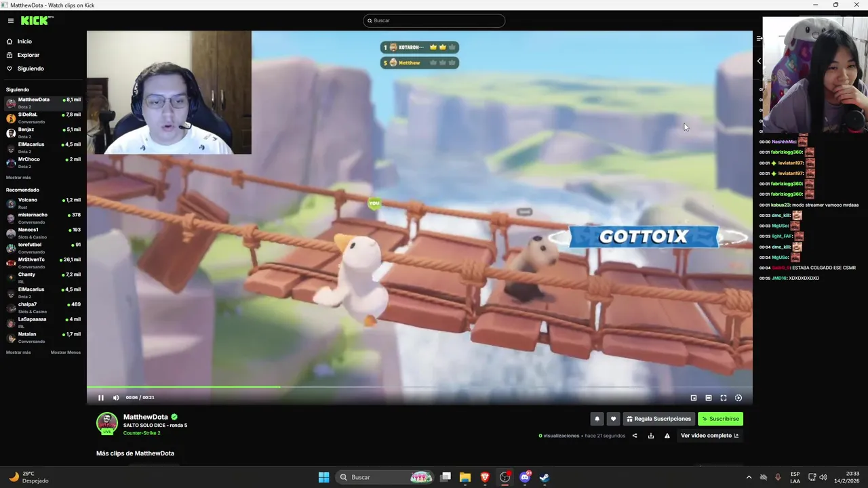Share the clip

[635, 436]
